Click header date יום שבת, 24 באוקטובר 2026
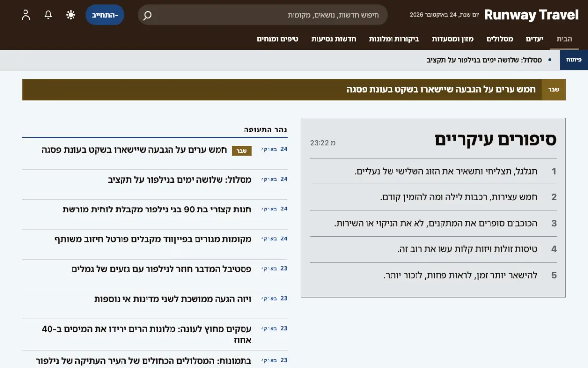Image resolution: width=588 pixels, height=368 pixels. pos(444,15)
